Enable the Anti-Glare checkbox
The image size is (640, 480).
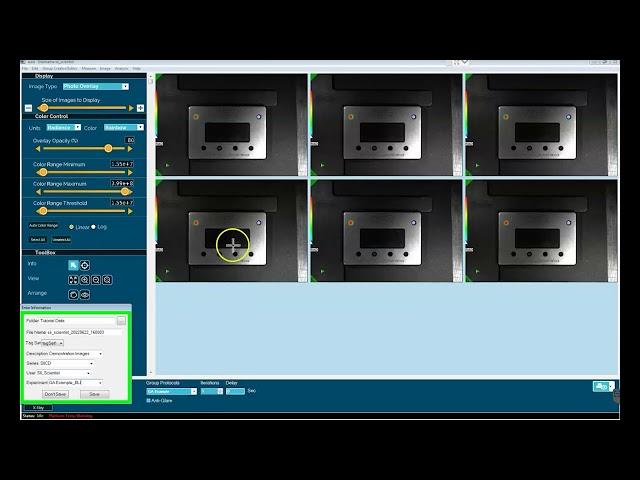[149, 400]
